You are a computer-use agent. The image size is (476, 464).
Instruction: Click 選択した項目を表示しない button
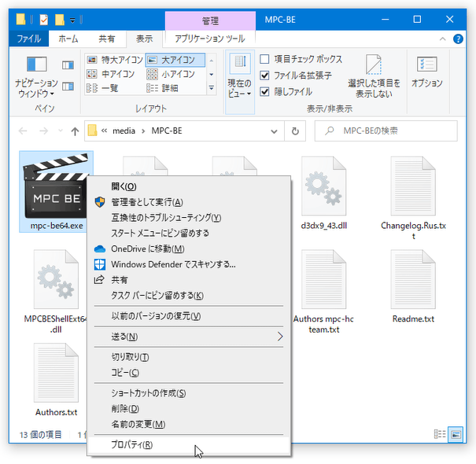point(374,76)
